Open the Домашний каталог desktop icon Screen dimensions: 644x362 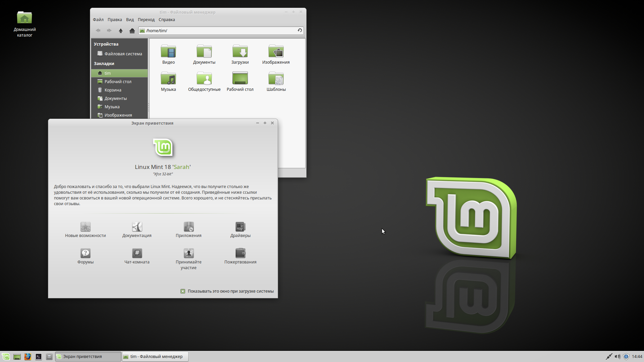point(24,23)
